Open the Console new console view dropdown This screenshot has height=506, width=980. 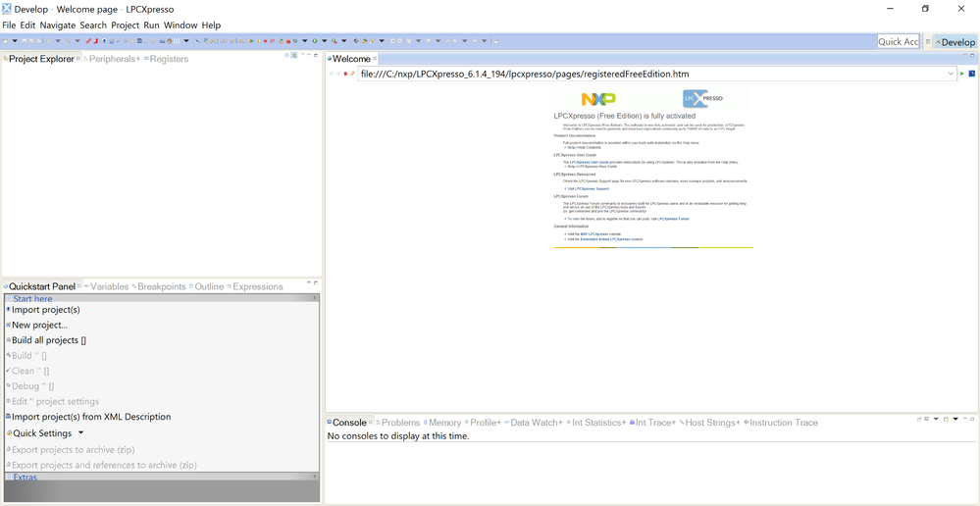pyautogui.click(x=955, y=419)
